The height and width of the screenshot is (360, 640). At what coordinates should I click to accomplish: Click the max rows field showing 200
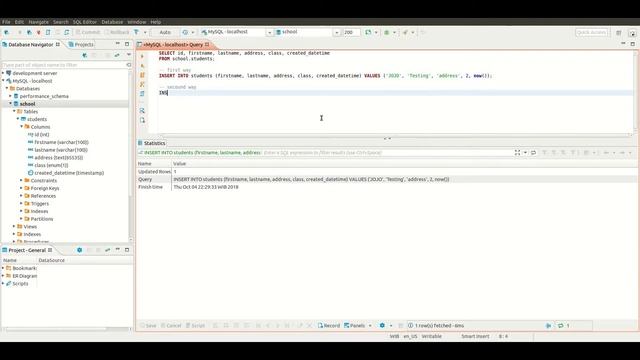pyautogui.click(x=351, y=32)
